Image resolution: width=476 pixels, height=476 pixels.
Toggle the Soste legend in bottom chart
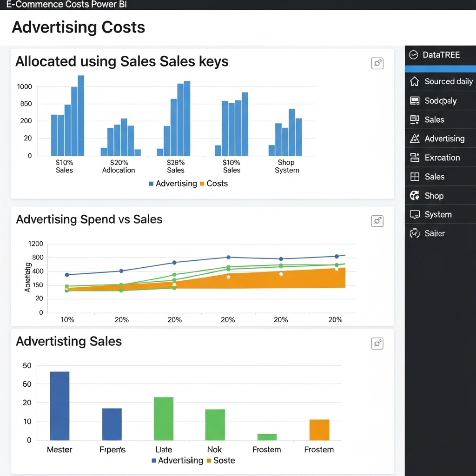point(221,461)
